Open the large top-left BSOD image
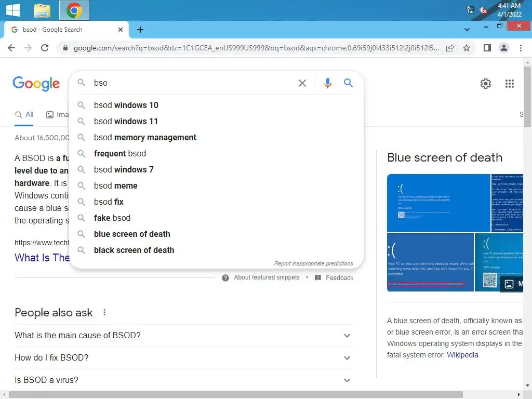 pos(438,203)
